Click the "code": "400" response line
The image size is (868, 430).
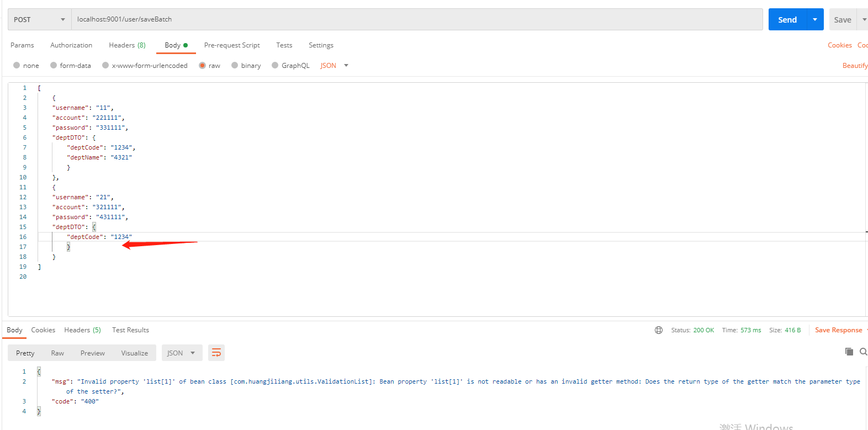pos(75,401)
